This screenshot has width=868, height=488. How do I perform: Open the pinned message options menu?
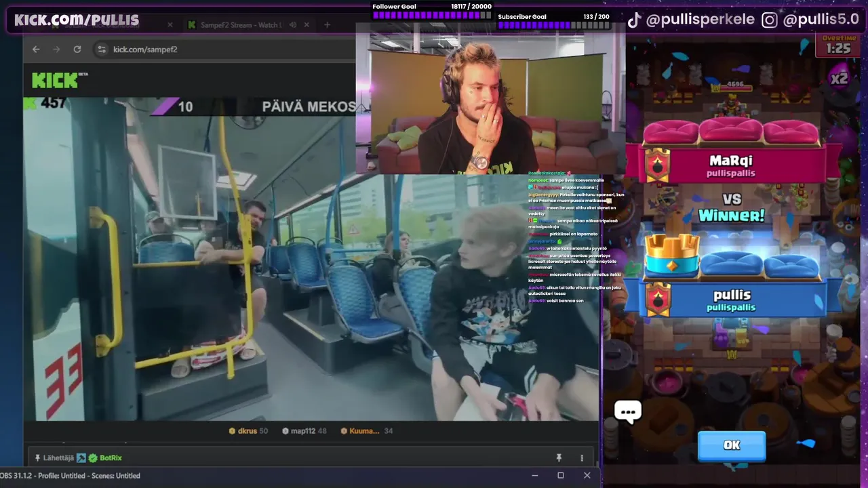[582, 458]
